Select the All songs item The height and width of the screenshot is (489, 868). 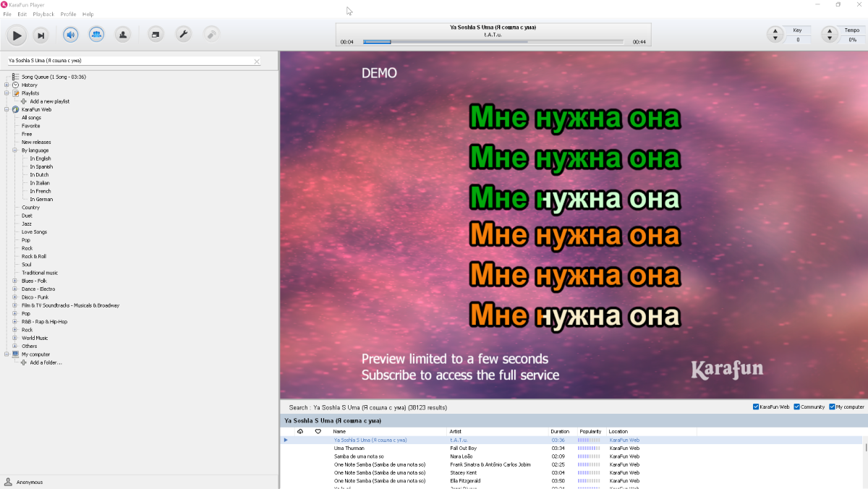click(31, 117)
